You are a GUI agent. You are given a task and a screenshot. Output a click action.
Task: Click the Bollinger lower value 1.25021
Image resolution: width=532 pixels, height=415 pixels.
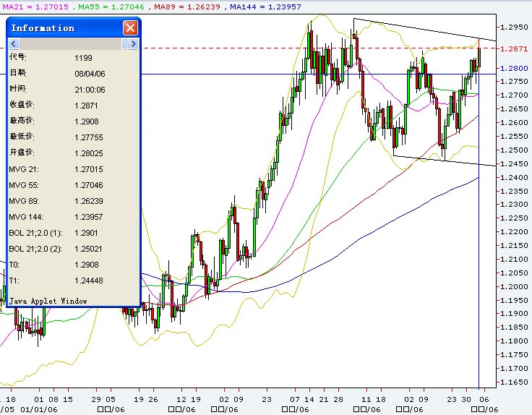tap(89, 249)
